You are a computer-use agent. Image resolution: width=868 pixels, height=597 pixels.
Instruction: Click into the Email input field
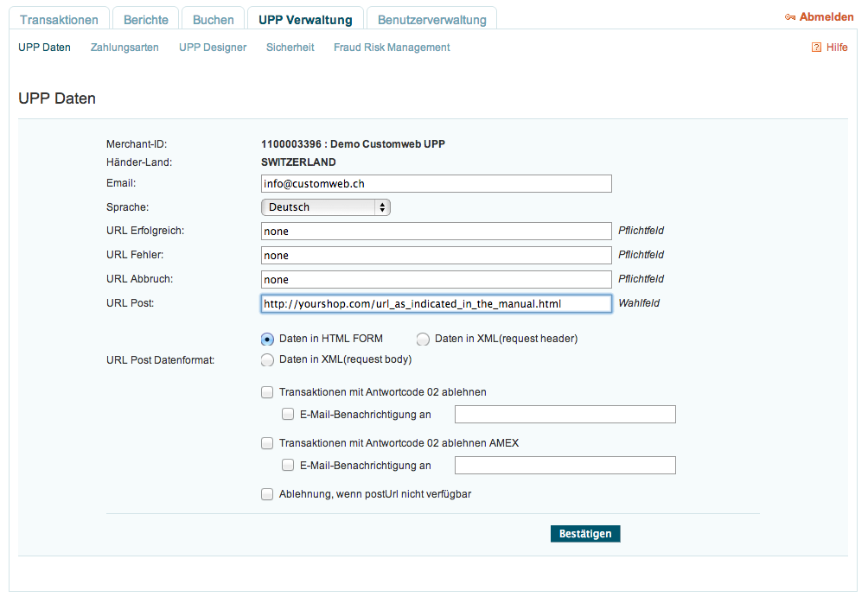point(436,183)
